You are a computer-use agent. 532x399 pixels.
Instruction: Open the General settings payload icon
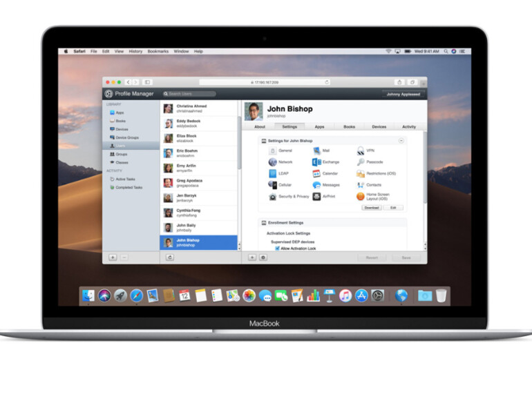click(272, 150)
